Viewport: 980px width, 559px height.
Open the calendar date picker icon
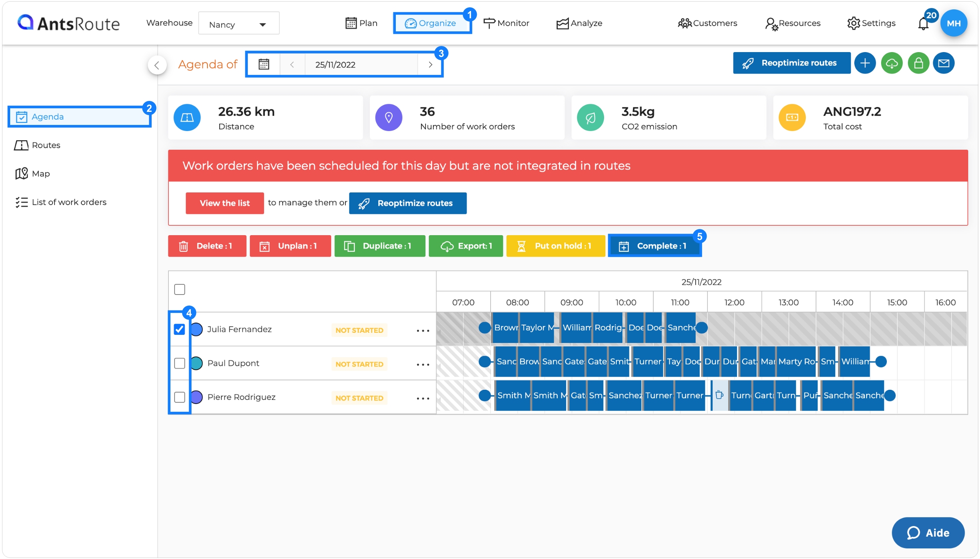264,64
